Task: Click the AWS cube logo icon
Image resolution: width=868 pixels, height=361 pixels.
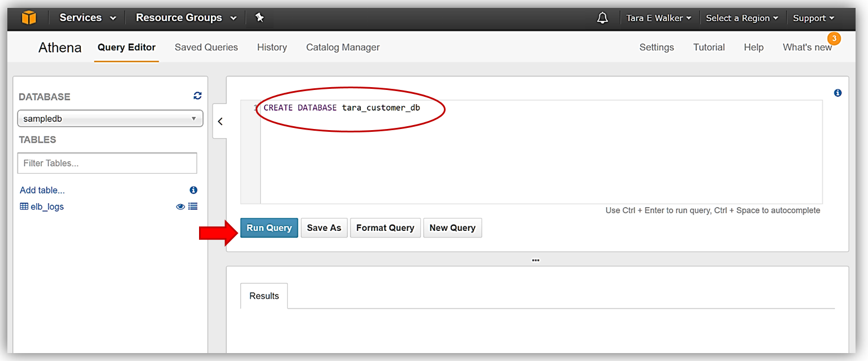Action: pos(29,18)
